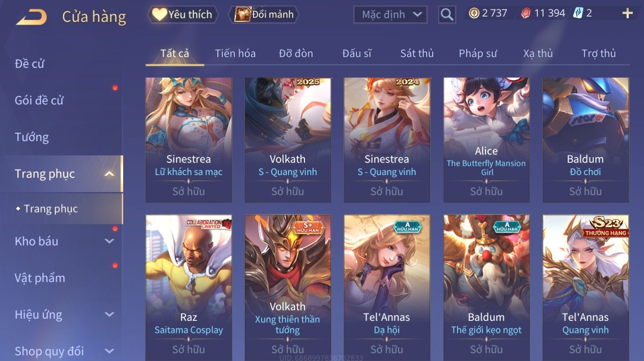Open Tướng in the sidebar
The image size is (644, 361).
tap(32, 137)
